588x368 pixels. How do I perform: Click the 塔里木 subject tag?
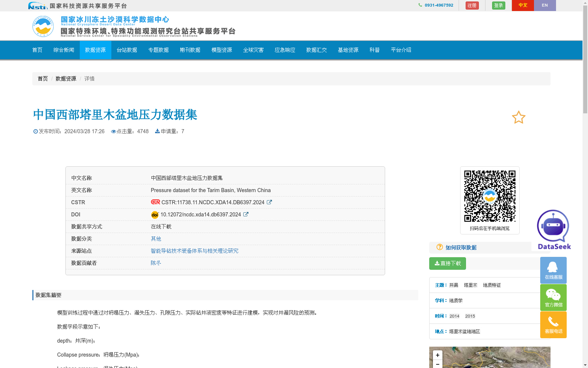(x=470, y=285)
